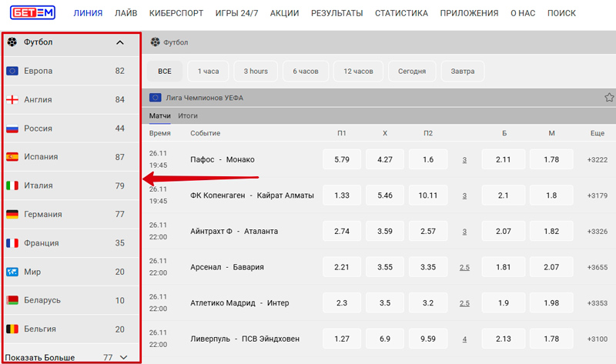Click the football icon in sidebar header
This screenshot has height=364, width=616.
[x=12, y=42]
